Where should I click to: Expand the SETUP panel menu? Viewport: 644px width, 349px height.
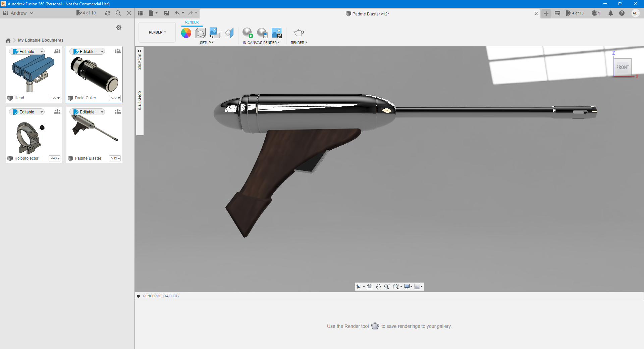(207, 43)
